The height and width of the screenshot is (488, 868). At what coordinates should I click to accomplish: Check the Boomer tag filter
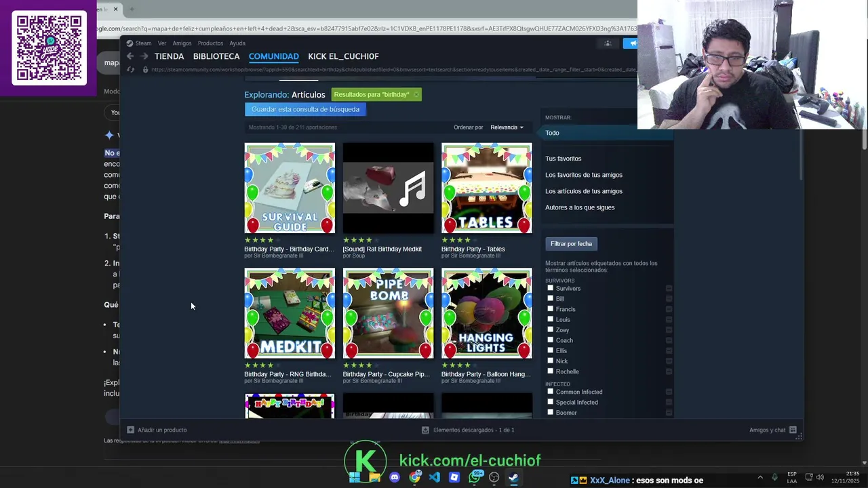click(x=550, y=412)
